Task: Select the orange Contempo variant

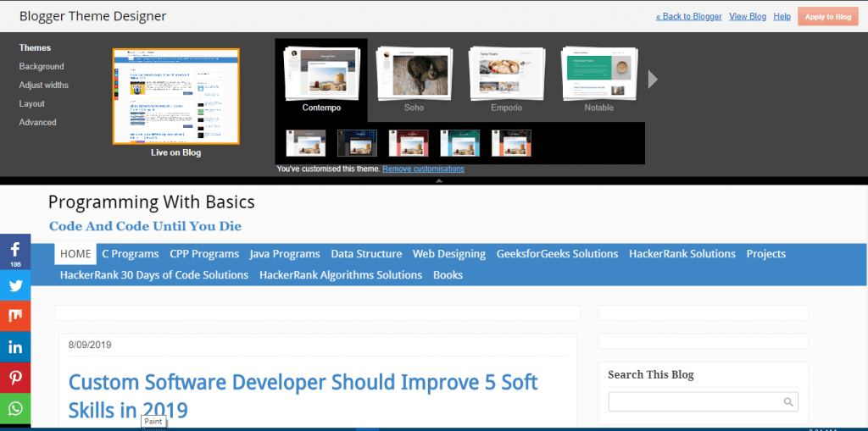Action: pos(511,143)
